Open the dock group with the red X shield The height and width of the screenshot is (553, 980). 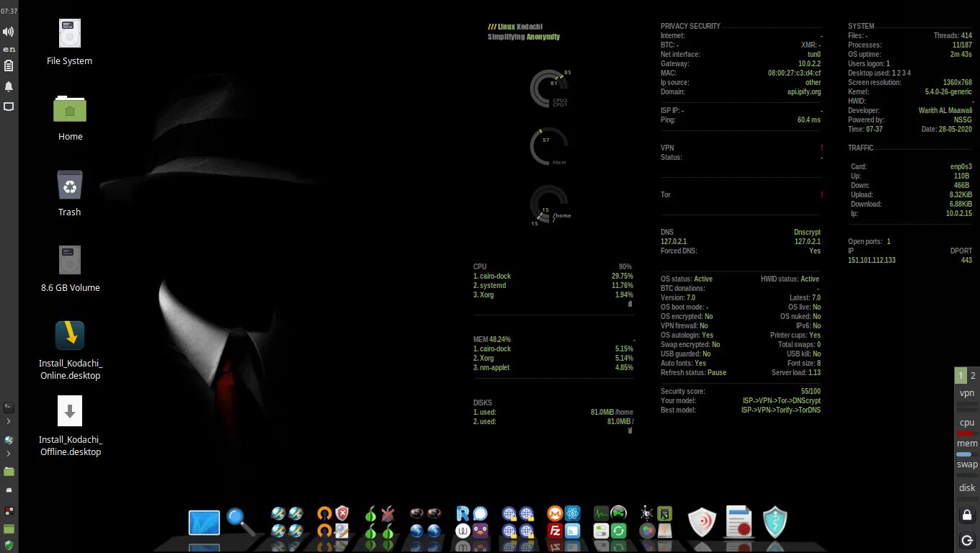coord(333,522)
